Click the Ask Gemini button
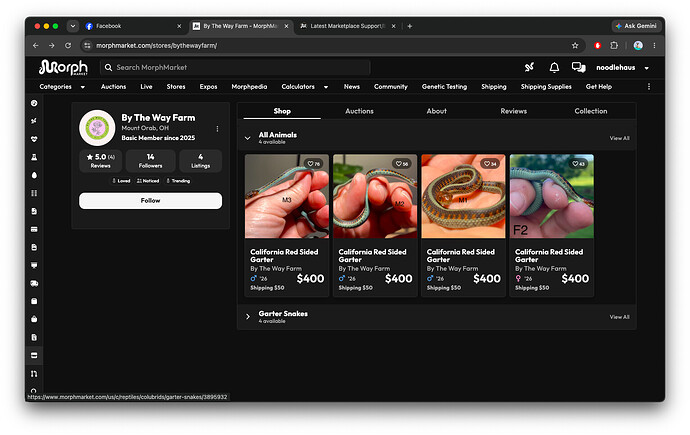The width and height of the screenshot is (690, 435). coord(636,26)
